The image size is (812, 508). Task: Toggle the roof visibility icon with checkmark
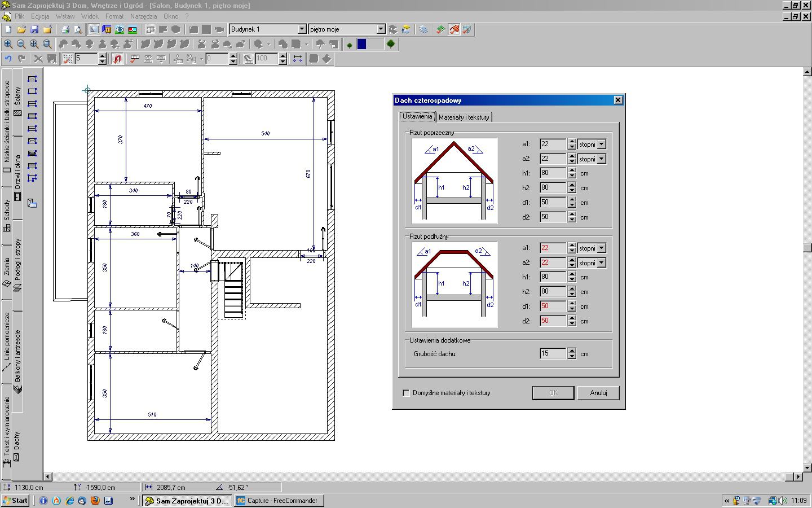click(454, 29)
